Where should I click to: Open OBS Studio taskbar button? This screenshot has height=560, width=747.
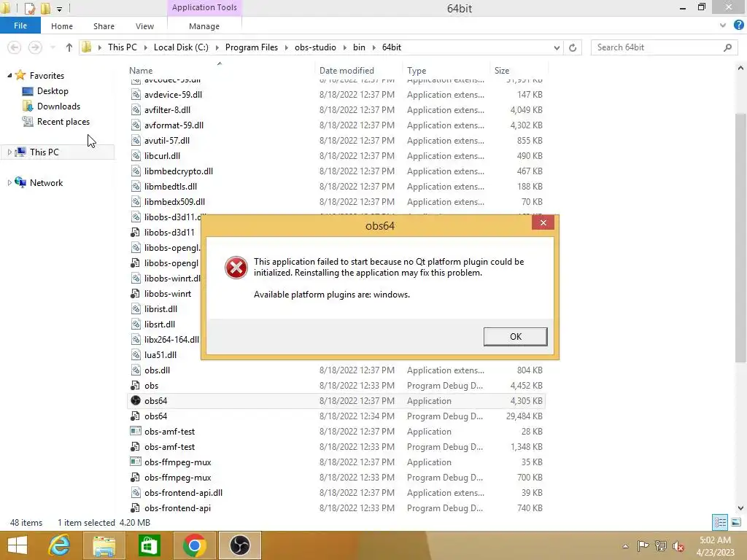(x=239, y=545)
